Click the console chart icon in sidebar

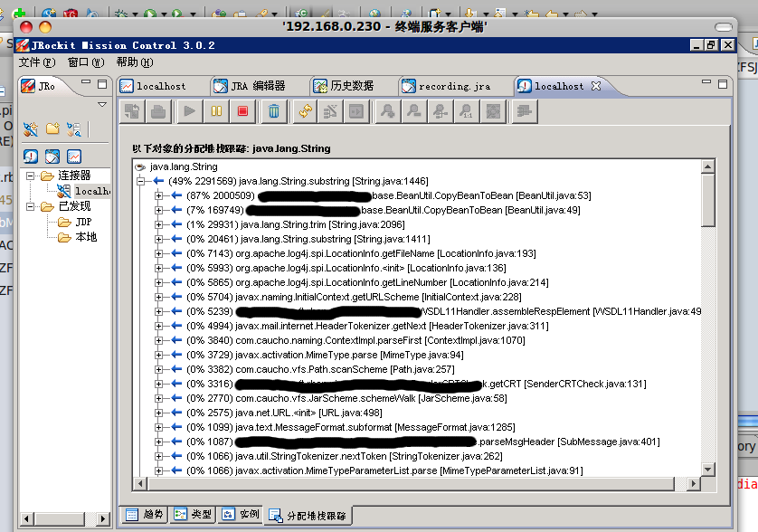(x=74, y=157)
